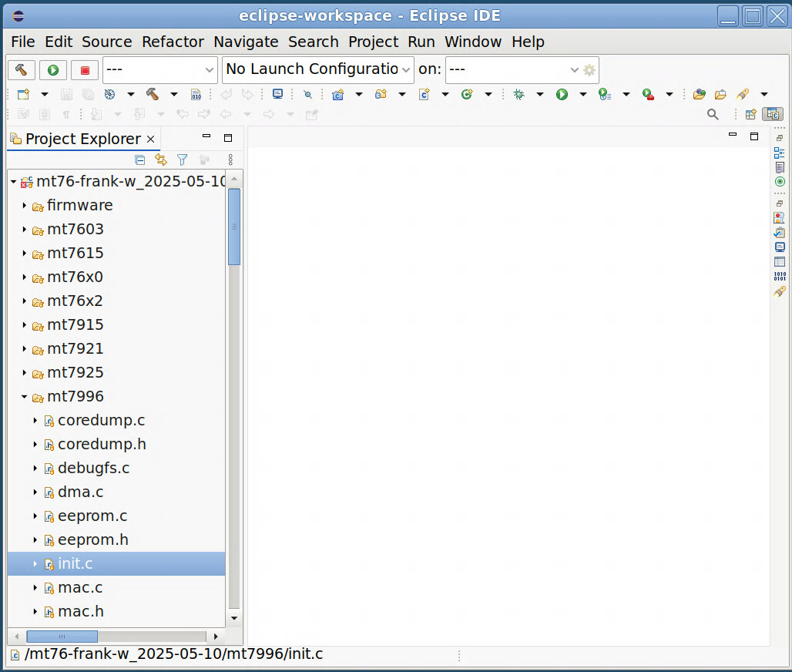The image size is (792, 672).
Task: Expand the firmware folder
Action: [x=24, y=206]
